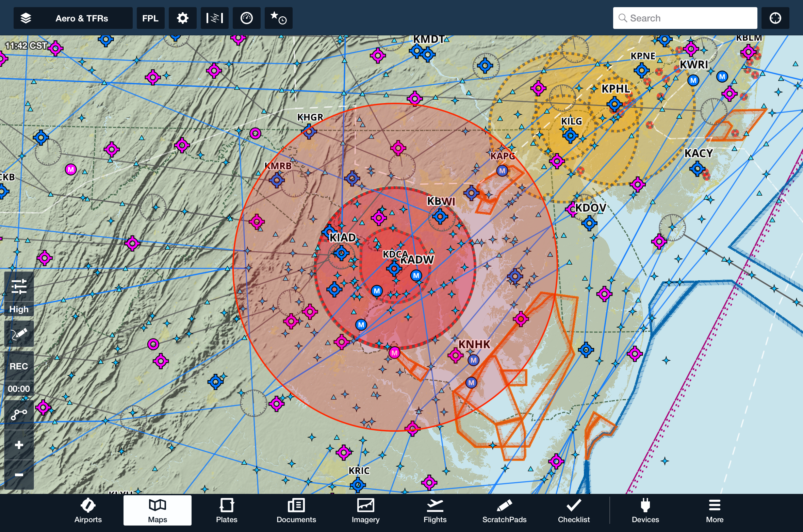Open the Imagery tab

pyautogui.click(x=366, y=511)
